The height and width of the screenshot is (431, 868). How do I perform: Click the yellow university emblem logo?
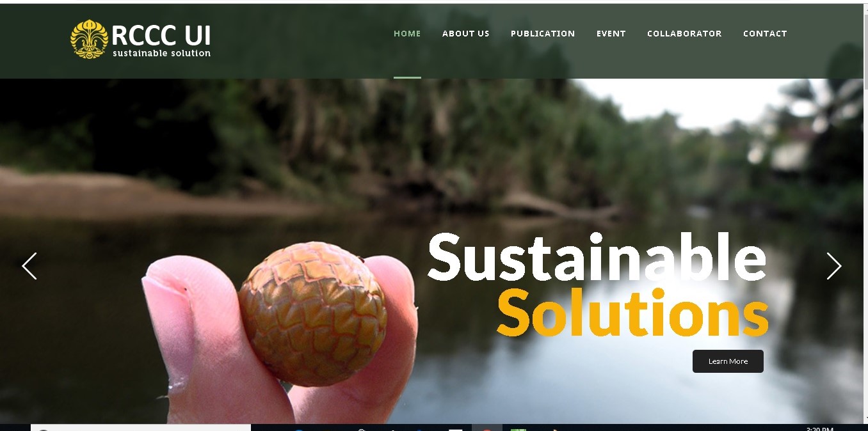pyautogui.click(x=89, y=39)
